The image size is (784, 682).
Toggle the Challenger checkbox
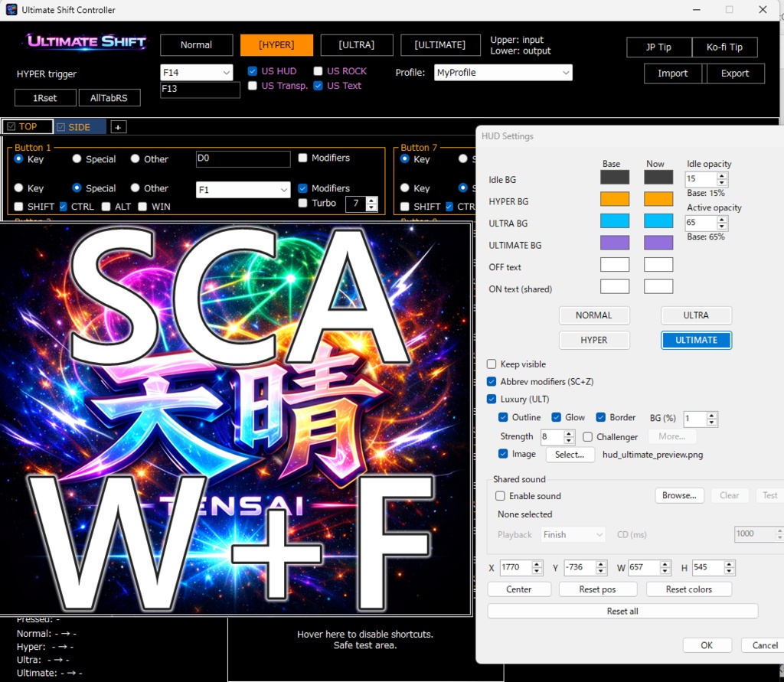click(587, 436)
